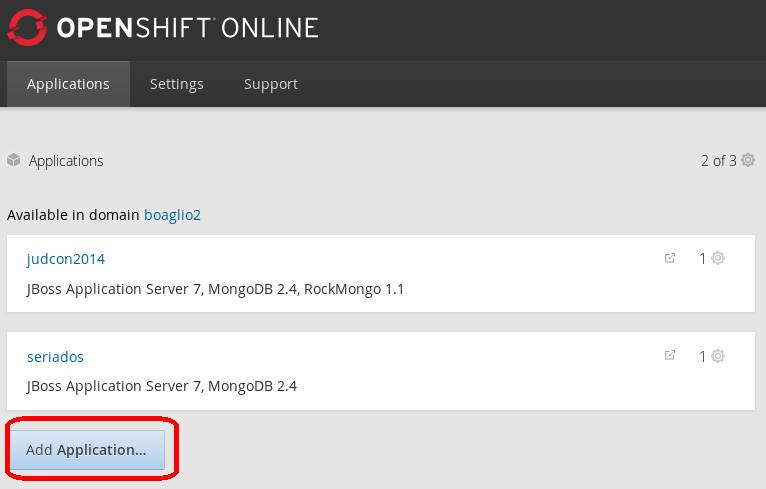Open the judcon2014 application link
The image size is (766, 489).
click(65, 259)
